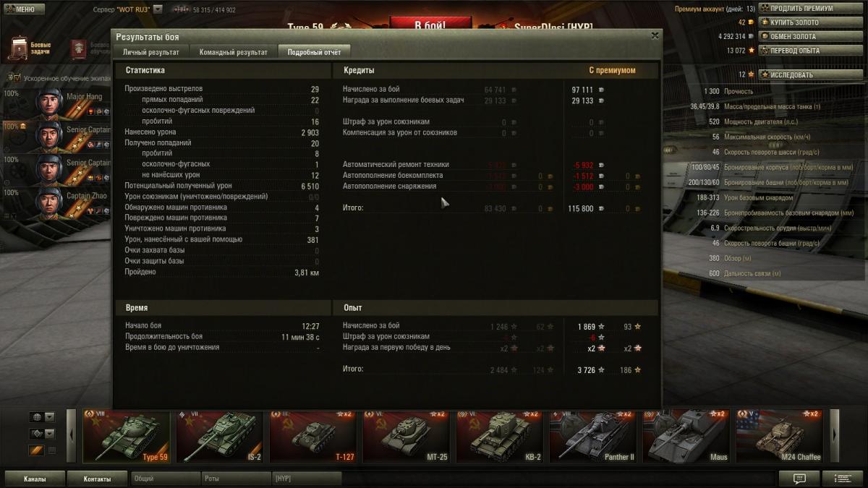Select the Type 59 tank in carousel
This screenshot has height=488, width=868.
click(127, 436)
